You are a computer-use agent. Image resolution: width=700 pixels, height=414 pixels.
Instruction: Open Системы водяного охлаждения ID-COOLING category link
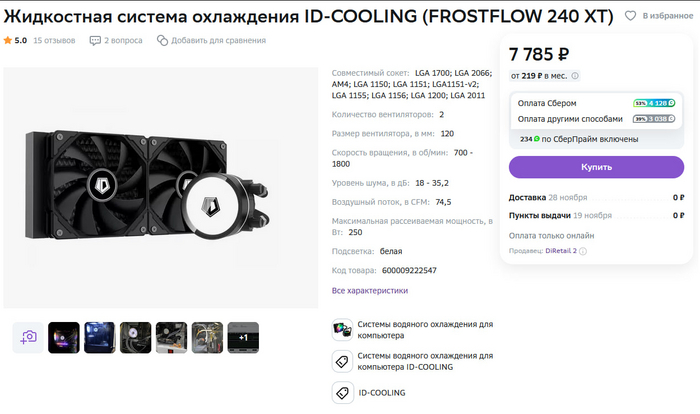click(x=425, y=361)
